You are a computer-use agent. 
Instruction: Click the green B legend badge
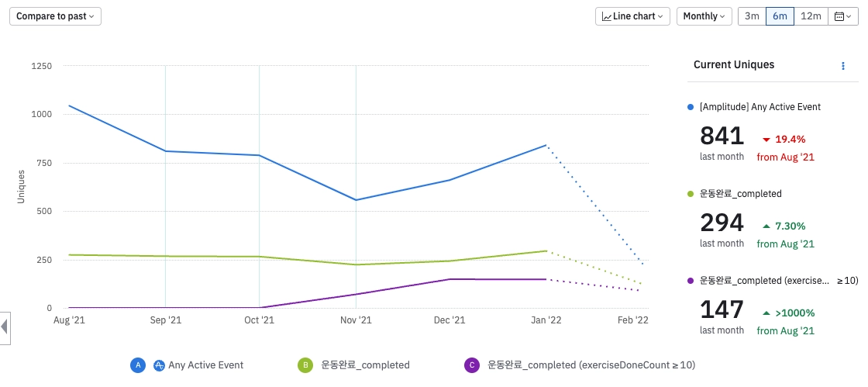tap(305, 365)
